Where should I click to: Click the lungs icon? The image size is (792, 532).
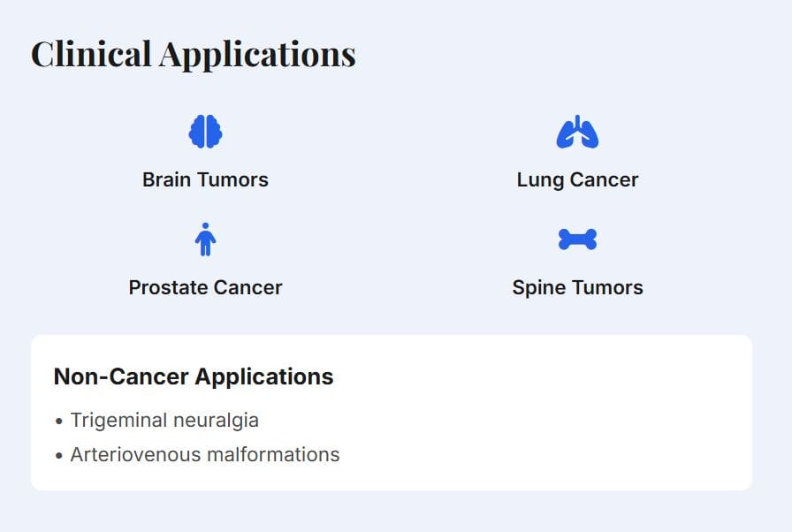[577, 133]
